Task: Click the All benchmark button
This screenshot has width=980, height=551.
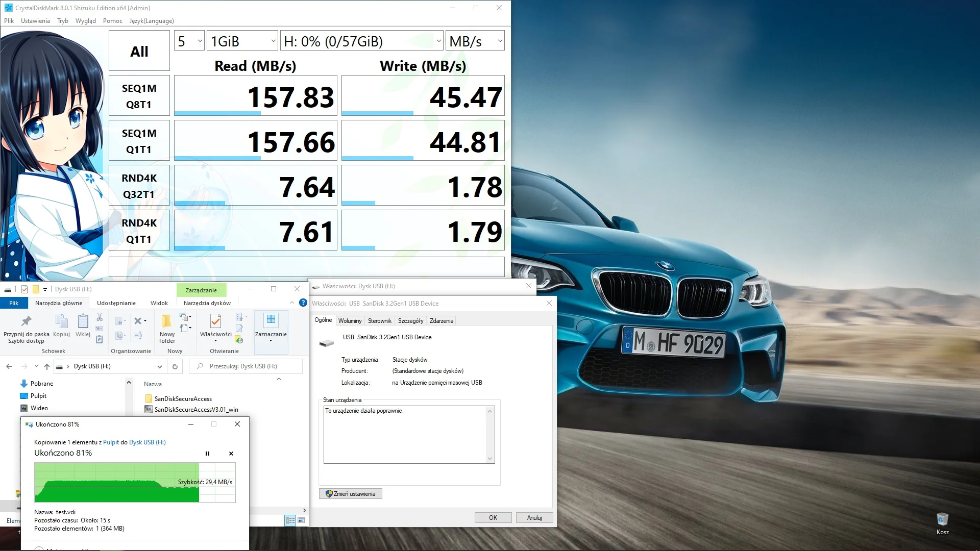Action: point(139,51)
